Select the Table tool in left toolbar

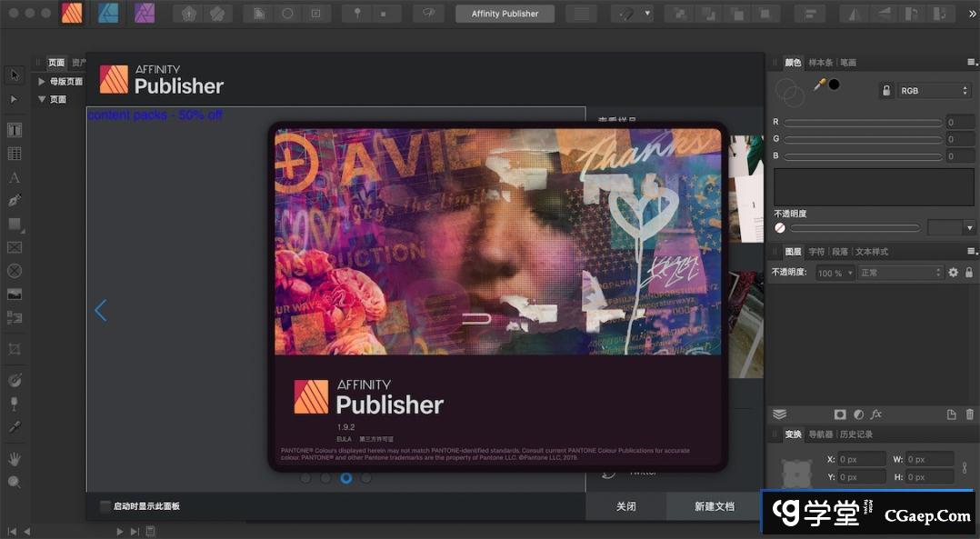pyautogui.click(x=14, y=154)
